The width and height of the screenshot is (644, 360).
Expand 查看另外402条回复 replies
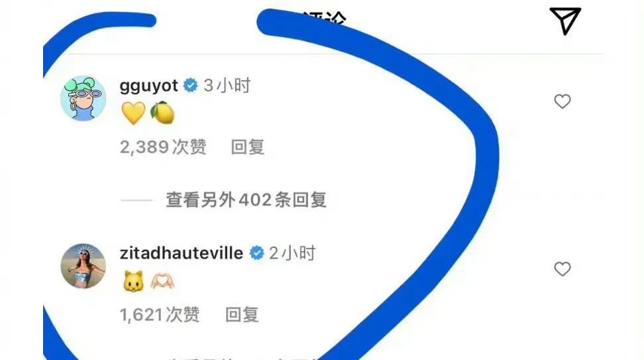pyautogui.click(x=246, y=200)
